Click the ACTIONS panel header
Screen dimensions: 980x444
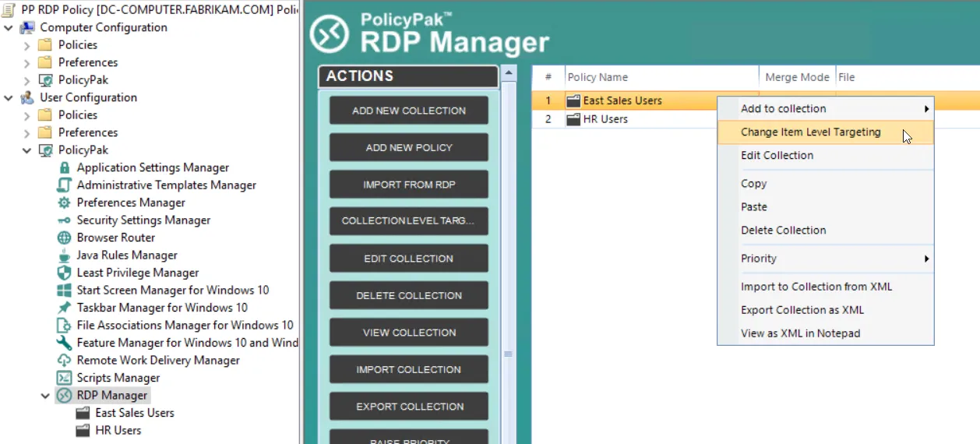[x=408, y=76]
